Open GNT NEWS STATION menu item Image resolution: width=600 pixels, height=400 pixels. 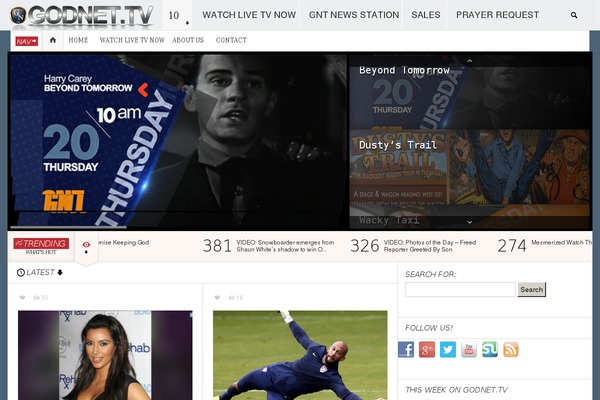click(354, 15)
